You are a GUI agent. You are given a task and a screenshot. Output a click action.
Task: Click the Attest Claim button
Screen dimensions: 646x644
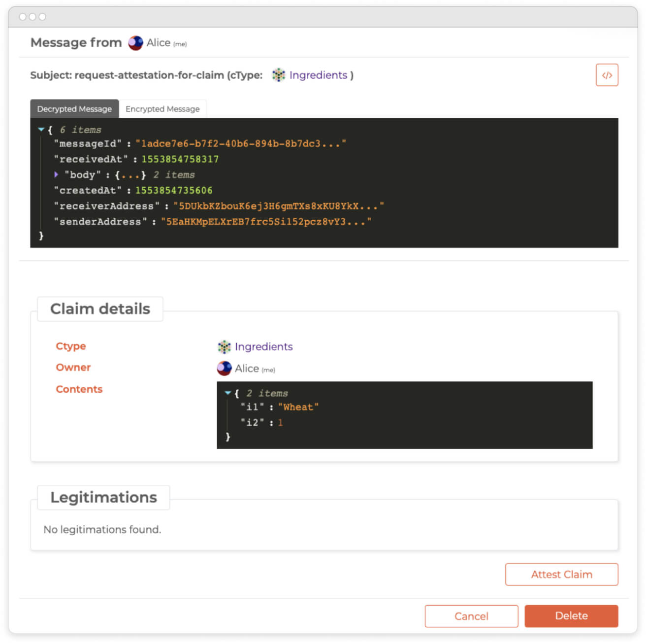[561, 575]
